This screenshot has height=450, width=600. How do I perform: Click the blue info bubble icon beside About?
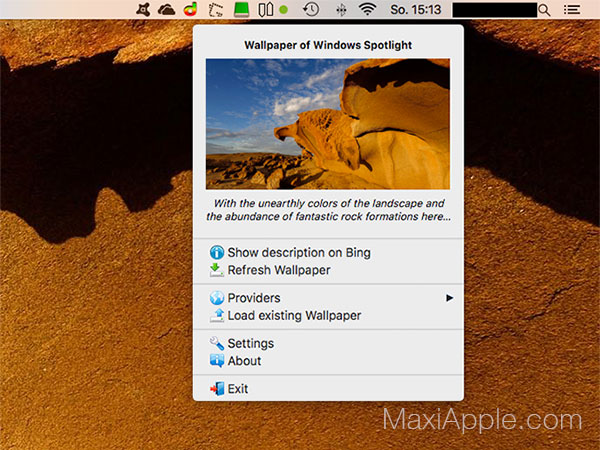click(x=217, y=360)
